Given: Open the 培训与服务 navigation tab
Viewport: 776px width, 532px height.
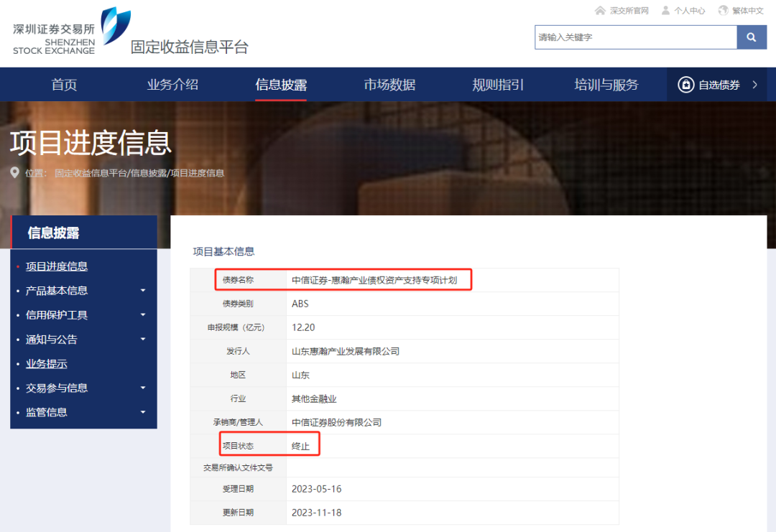Looking at the screenshot, I should (606, 85).
